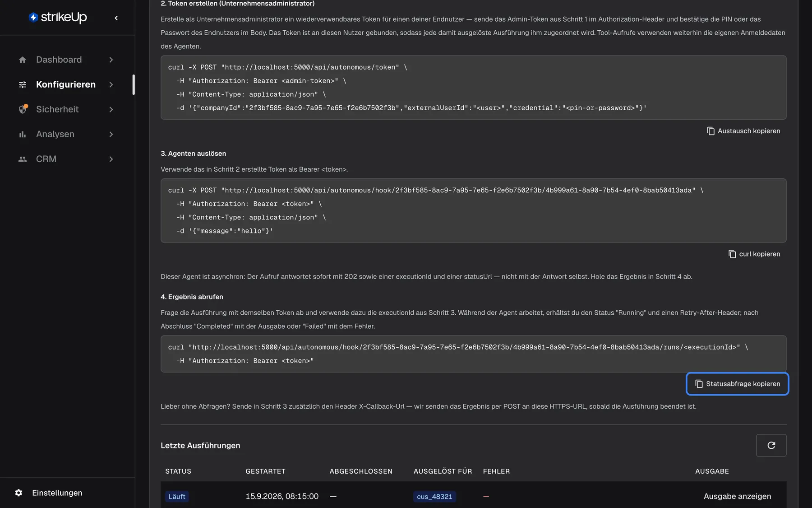
Task: Expand the Konfigurieren menu chevron
Action: (x=111, y=84)
